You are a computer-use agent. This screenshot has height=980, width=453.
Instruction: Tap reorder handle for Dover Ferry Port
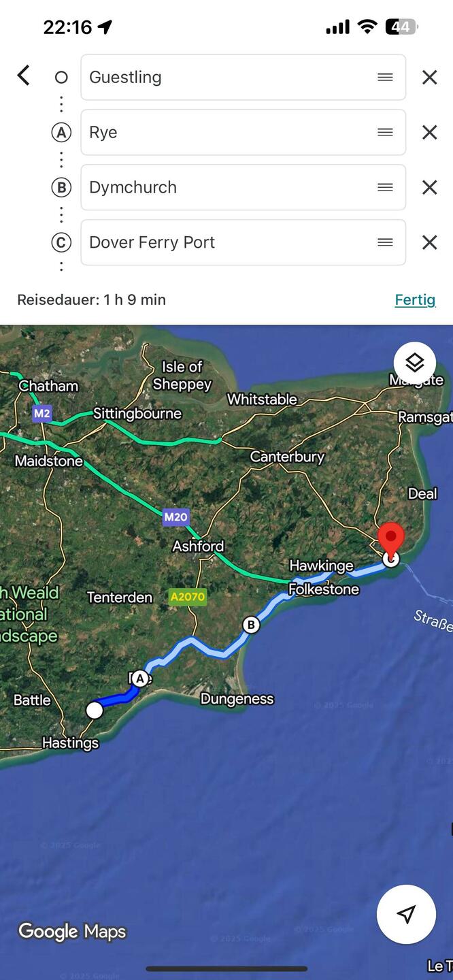point(385,242)
